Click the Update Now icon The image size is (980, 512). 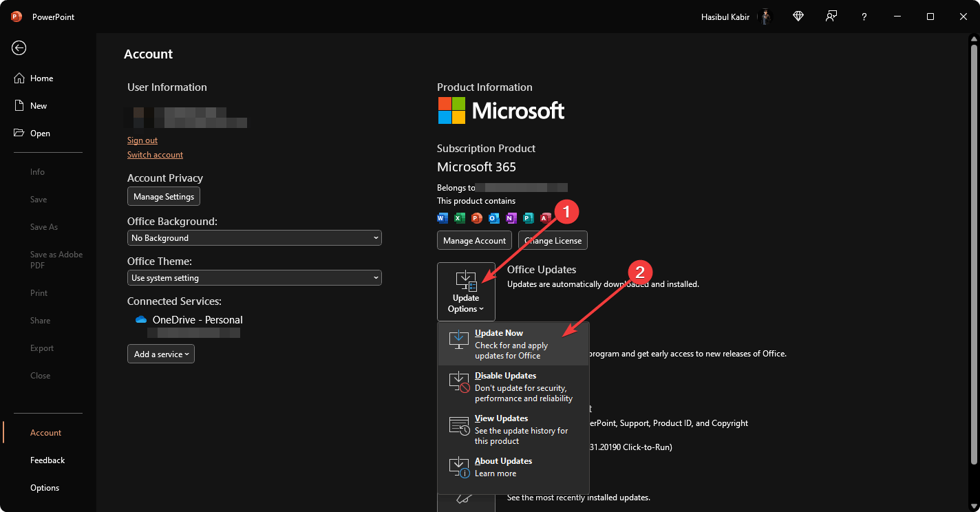[459, 339]
